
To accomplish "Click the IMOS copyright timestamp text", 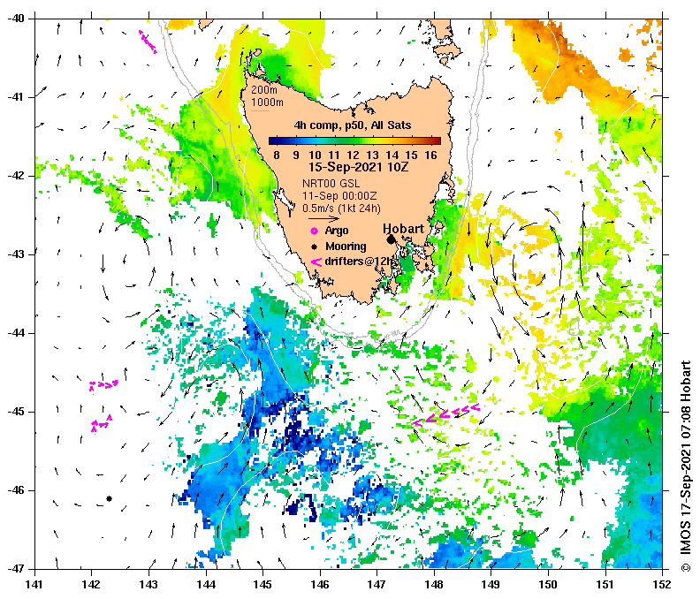I will coord(686,466).
